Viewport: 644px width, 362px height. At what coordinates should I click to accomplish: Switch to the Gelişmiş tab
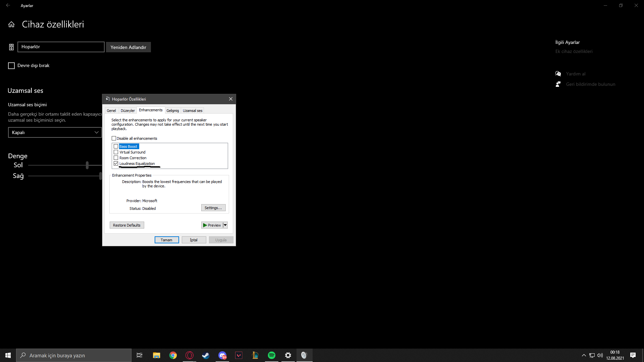172,111
